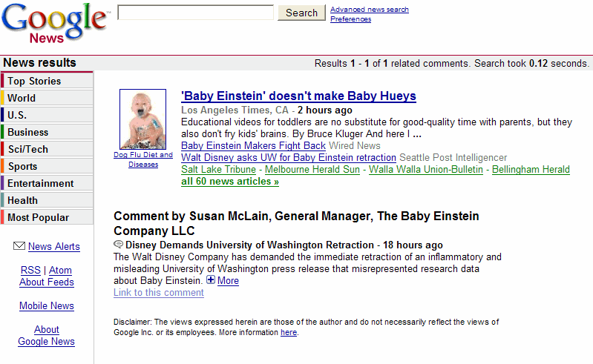Image resolution: width=593 pixels, height=364 pixels.
Task: Select World section
Action: coord(47,98)
